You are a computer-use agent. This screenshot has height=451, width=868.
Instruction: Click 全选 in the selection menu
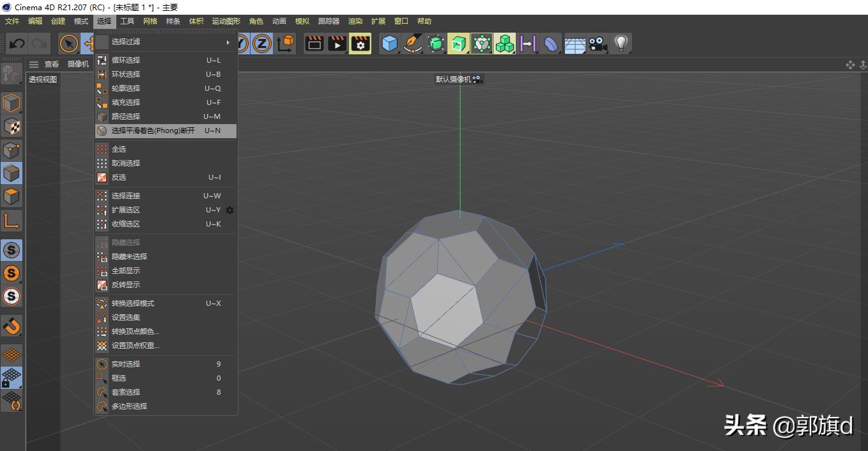click(118, 148)
